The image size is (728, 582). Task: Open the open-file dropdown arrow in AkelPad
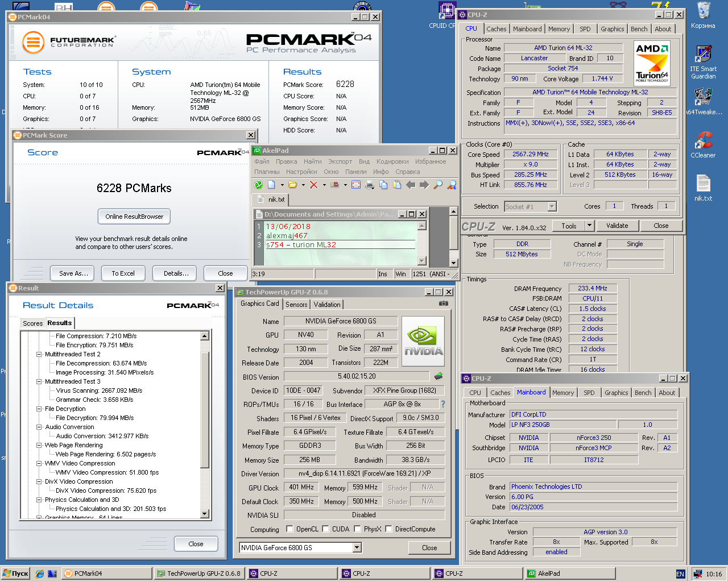pos(303,185)
